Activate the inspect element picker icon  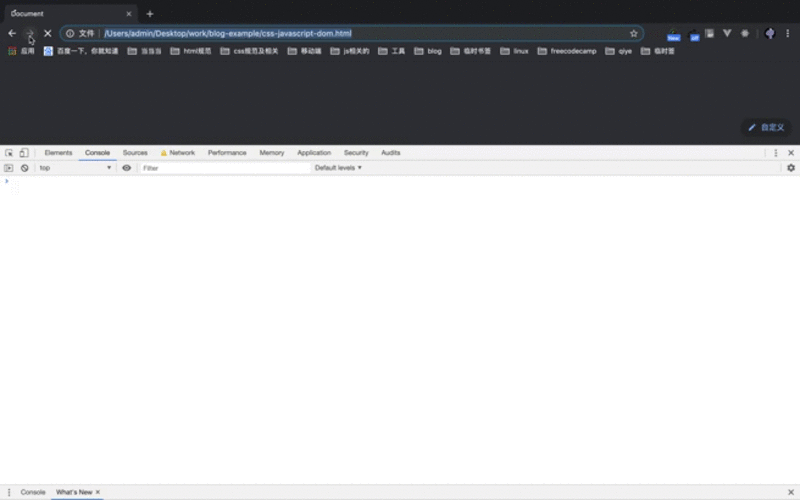tap(9, 153)
